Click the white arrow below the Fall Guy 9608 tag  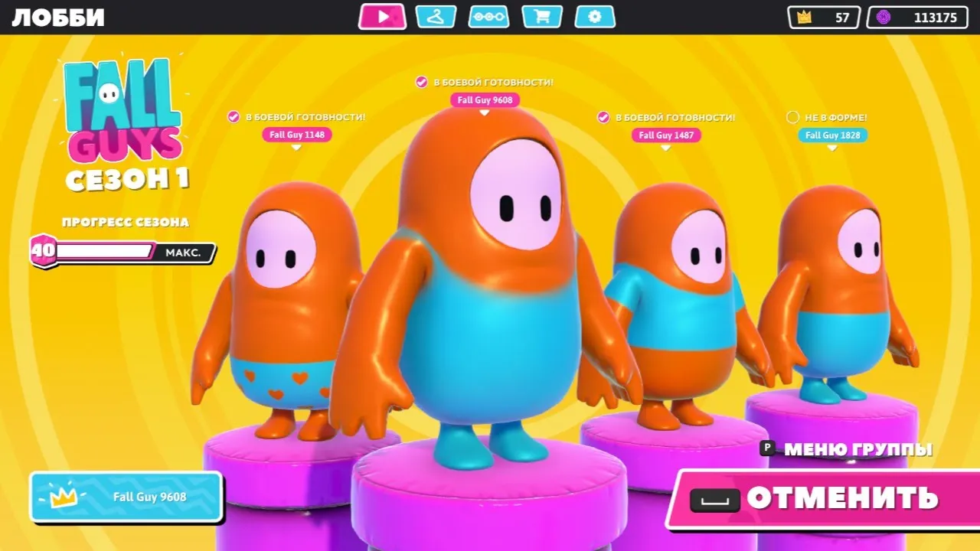point(484,112)
